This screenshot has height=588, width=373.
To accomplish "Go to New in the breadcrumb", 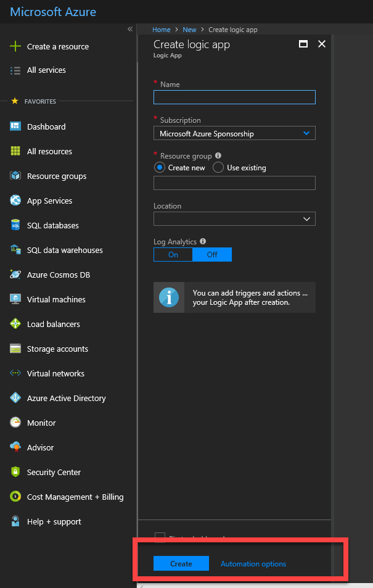I will click(189, 30).
